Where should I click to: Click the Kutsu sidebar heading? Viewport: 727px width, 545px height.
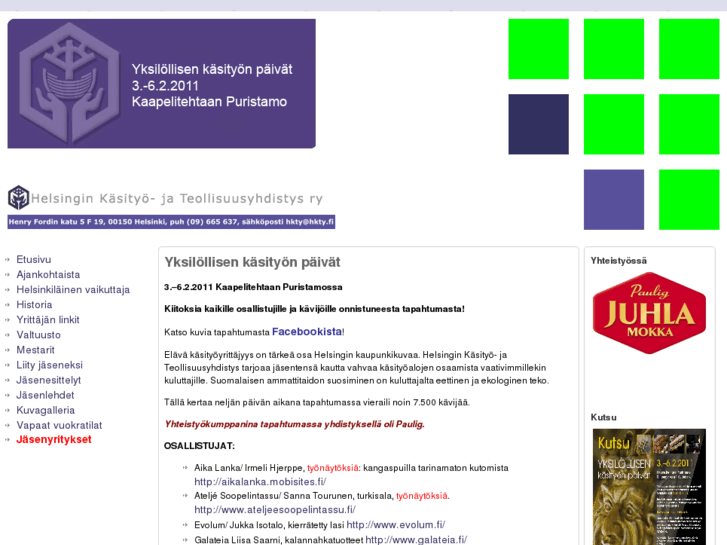pos(604,417)
